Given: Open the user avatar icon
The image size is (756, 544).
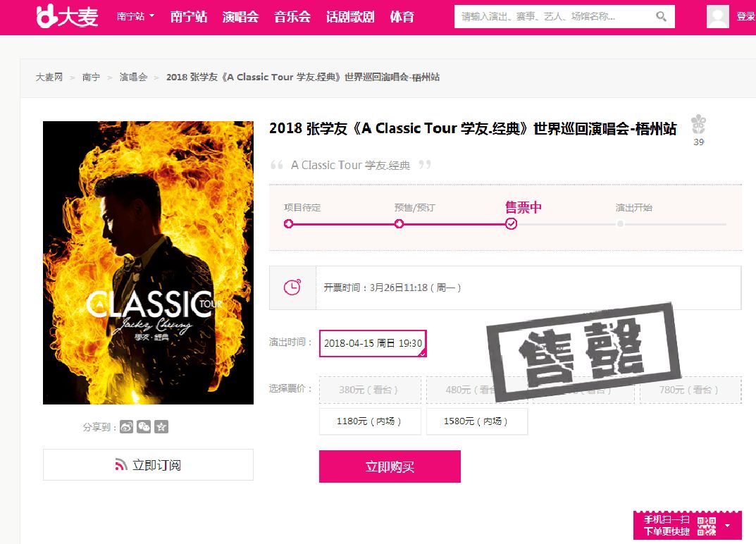Looking at the screenshot, I should click(717, 16).
